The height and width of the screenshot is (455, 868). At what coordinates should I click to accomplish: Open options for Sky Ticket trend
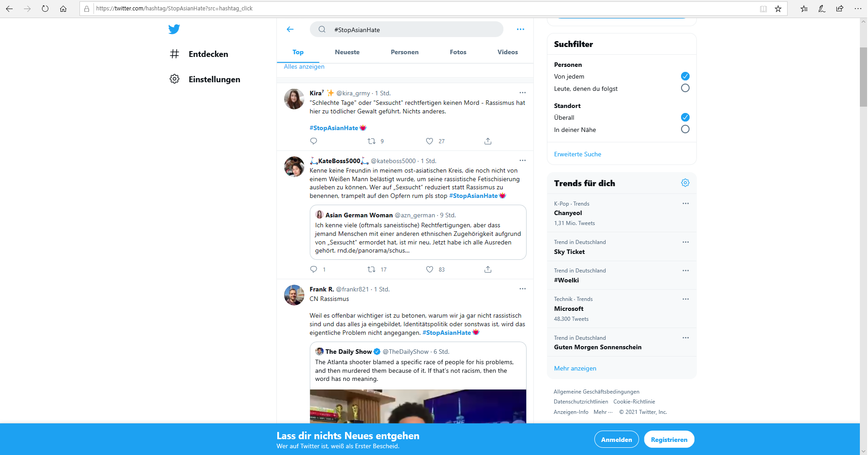pos(686,242)
